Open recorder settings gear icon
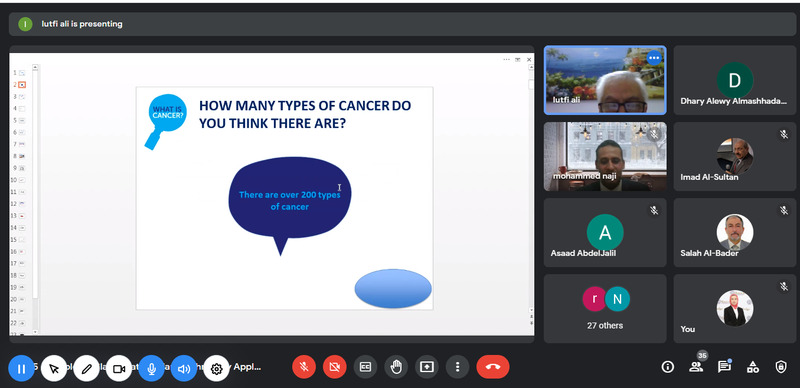Screen dimensions: 800x388 [216, 369]
